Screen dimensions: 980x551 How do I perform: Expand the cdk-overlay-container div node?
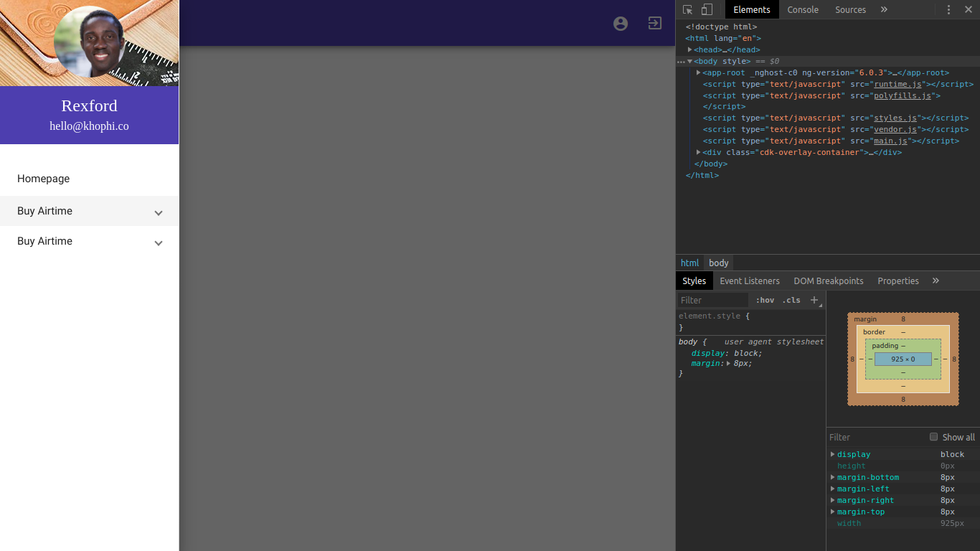click(699, 152)
